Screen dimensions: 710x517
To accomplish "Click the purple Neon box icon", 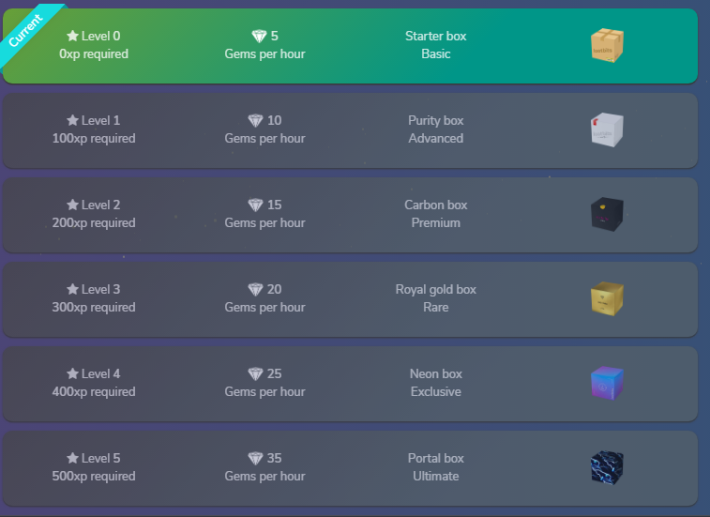I will coord(607,383).
